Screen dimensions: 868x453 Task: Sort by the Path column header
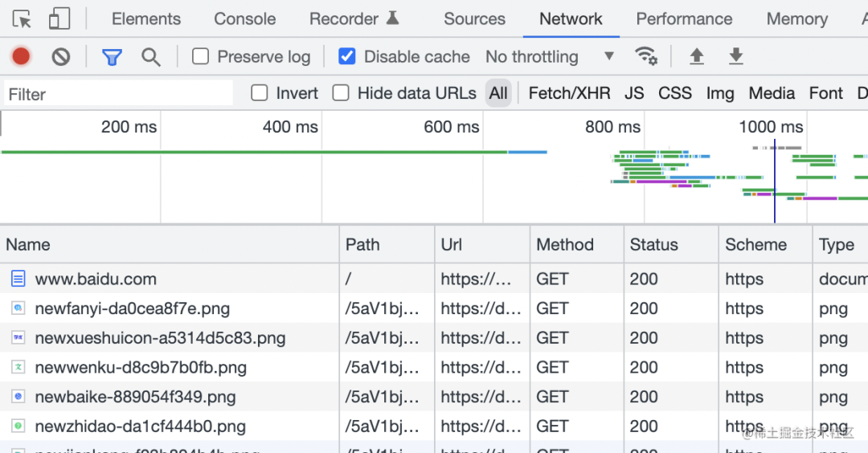[x=387, y=244]
